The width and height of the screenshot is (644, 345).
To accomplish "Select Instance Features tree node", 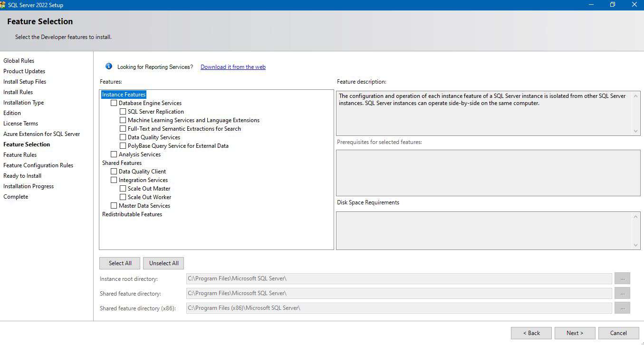I will click(124, 95).
